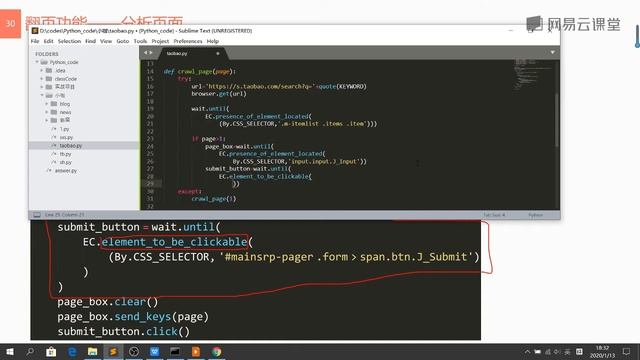Click 'crawl_page' on code line 14
Viewport: 640px width, 360px height.
pyautogui.click(x=195, y=71)
